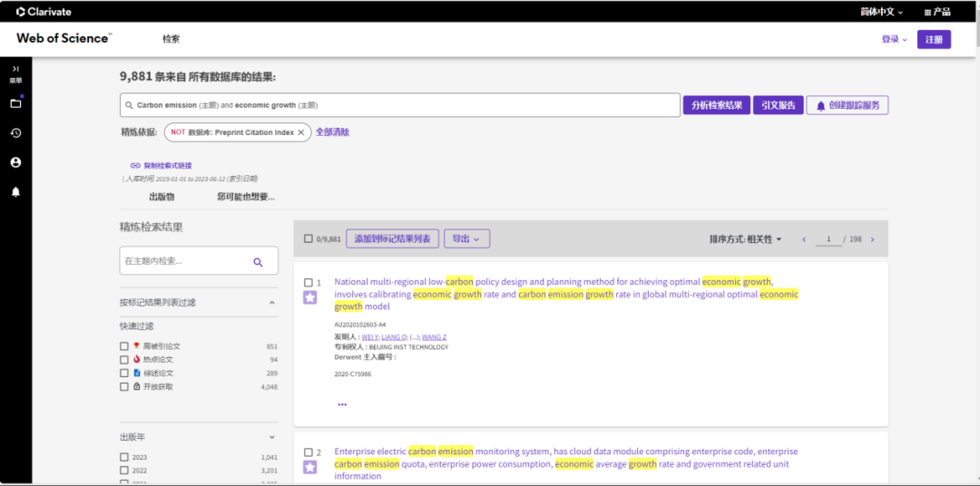Screen dimensions: 980x486
Task: Open inventor link LIANG Q
Action: tap(394, 337)
